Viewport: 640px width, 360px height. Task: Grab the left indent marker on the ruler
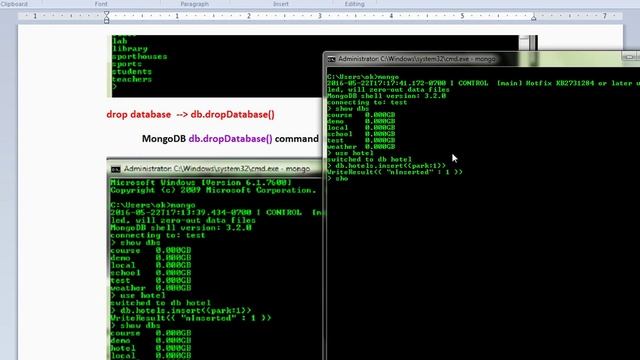pyautogui.click(x=107, y=17)
